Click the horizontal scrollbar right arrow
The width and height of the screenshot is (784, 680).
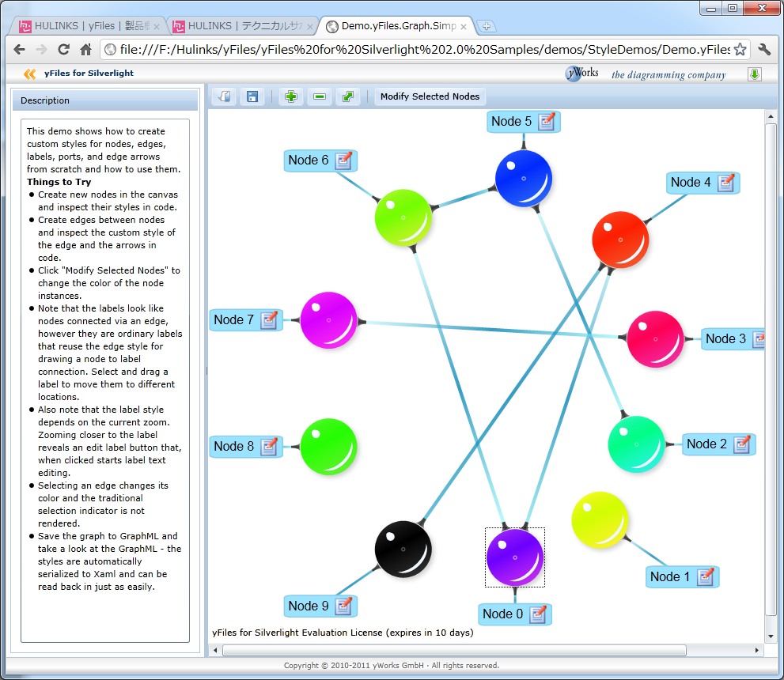click(x=757, y=650)
